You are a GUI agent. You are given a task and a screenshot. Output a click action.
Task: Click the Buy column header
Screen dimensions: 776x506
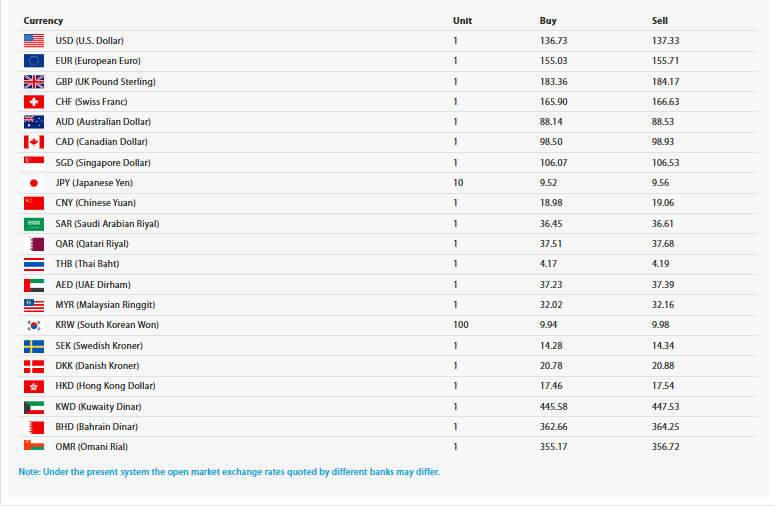(548, 21)
